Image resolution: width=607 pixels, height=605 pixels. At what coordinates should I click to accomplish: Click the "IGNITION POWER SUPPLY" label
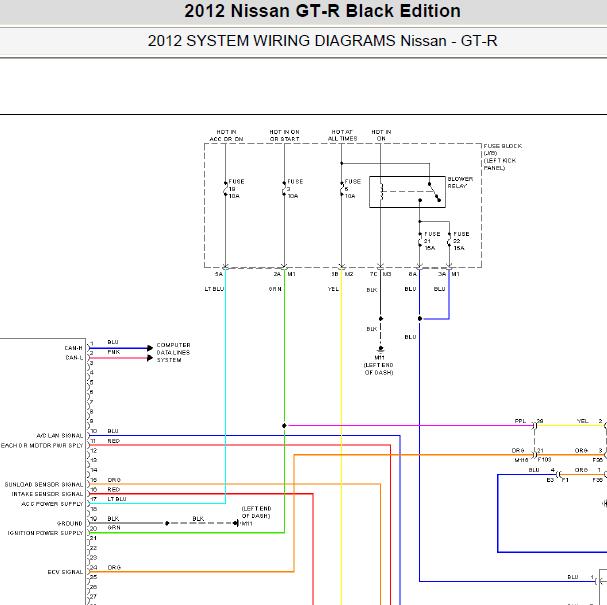pyautogui.click(x=45, y=533)
